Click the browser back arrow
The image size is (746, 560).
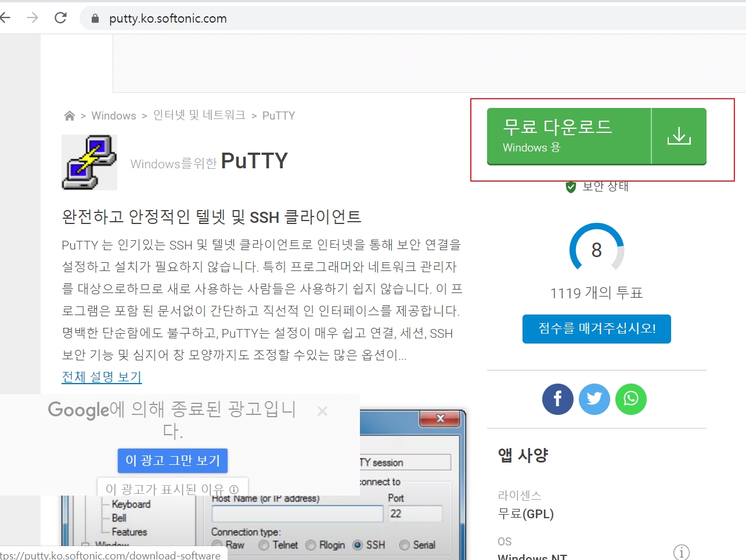click(x=5, y=18)
